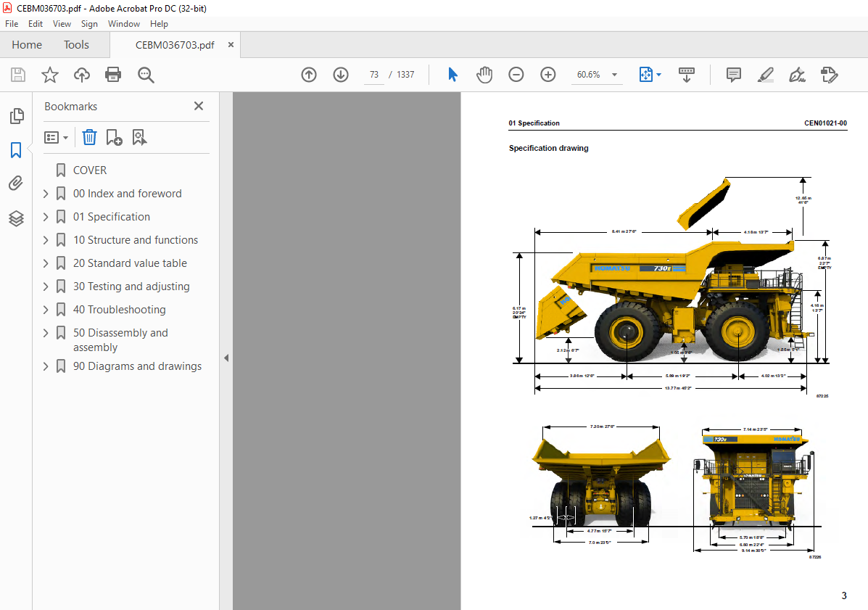Viewport: 868px width, 610px height.
Task: Select the highlight text pen tool
Action: point(765,75)
